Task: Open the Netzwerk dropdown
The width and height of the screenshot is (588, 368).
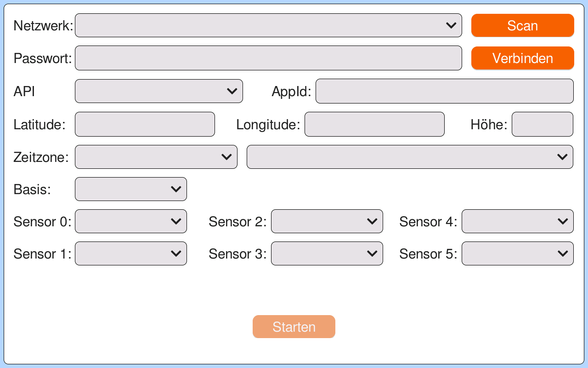Action: tap(268, 25)
